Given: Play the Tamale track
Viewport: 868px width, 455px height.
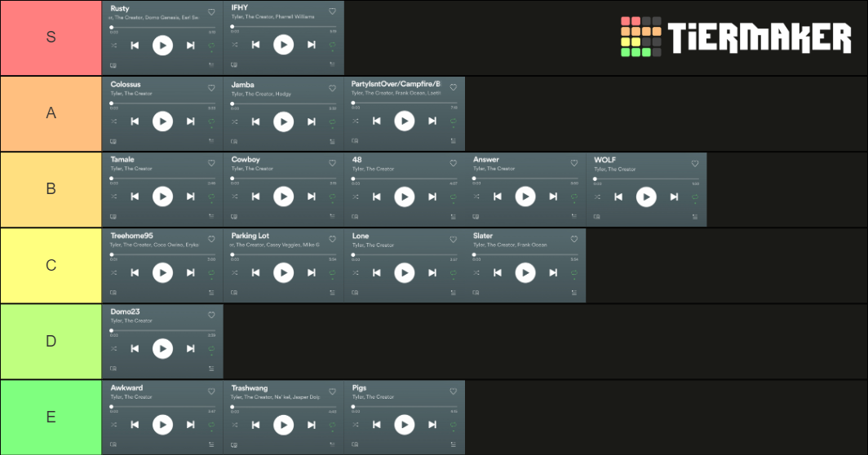Looking at the screenshot, I should pyautogui.click(x=163, y=197).
